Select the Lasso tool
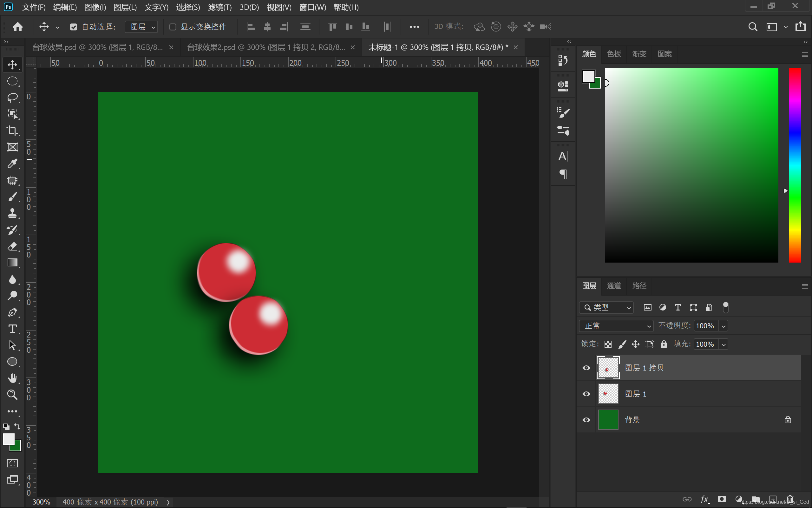812x508 pixels. pos(12,97)
